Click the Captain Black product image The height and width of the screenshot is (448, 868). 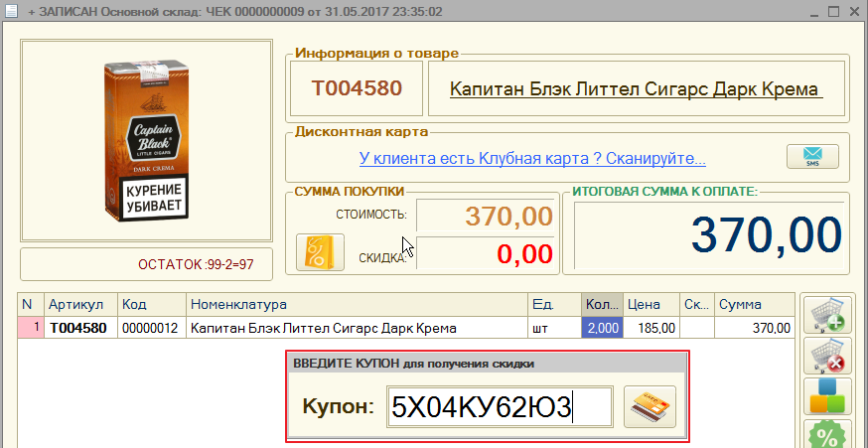(x=146, y=141)
